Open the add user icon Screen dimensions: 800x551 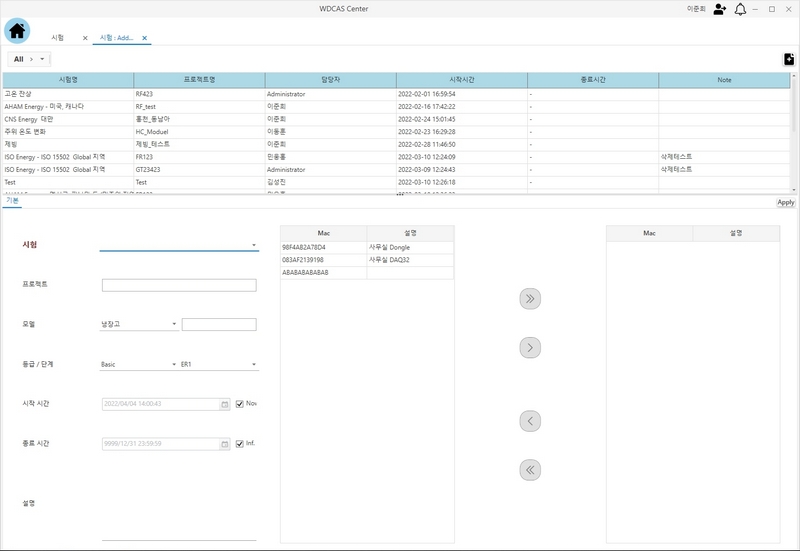(719, 9)
